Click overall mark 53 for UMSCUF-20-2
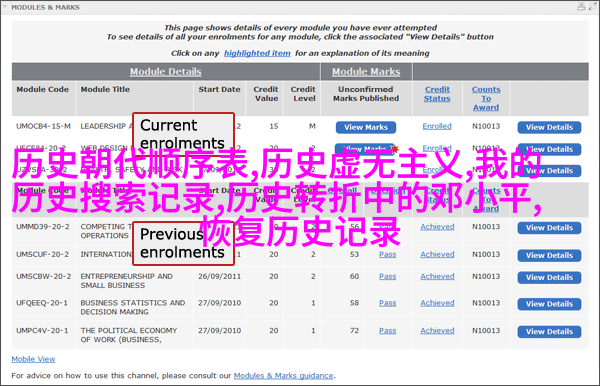 [354, 254]
